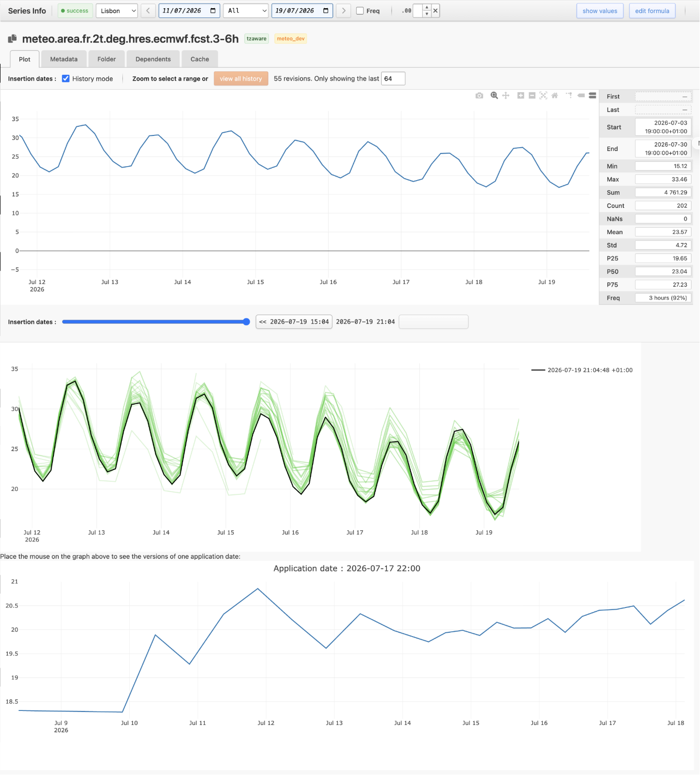Enable compare data on hover icon
Viewport: 700px width, 776px height.
tap(593, 96)
